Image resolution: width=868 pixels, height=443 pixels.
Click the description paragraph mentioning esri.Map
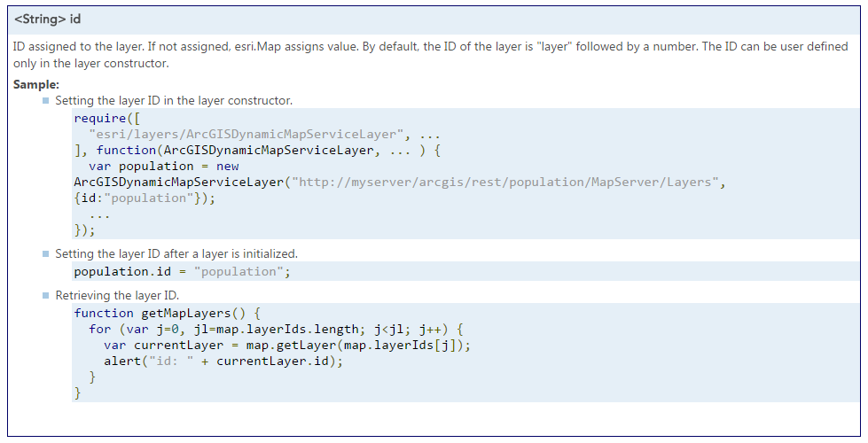431,55
